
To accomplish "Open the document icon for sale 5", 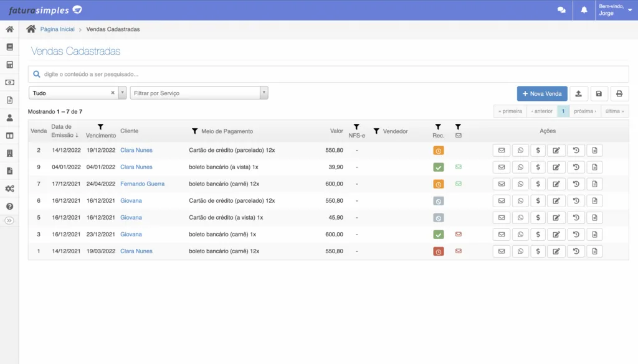I will [x=594, y=218].
